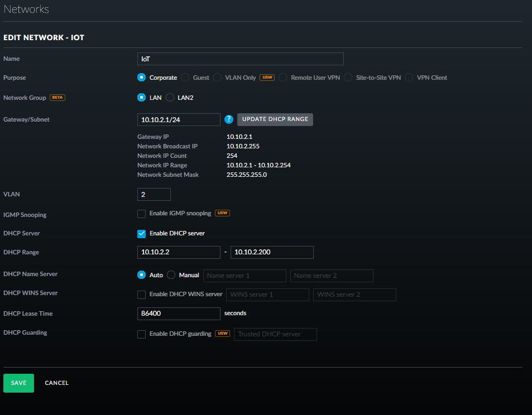
Task: Click the Update DHCP Range button
Action: (x=275, y=119)
